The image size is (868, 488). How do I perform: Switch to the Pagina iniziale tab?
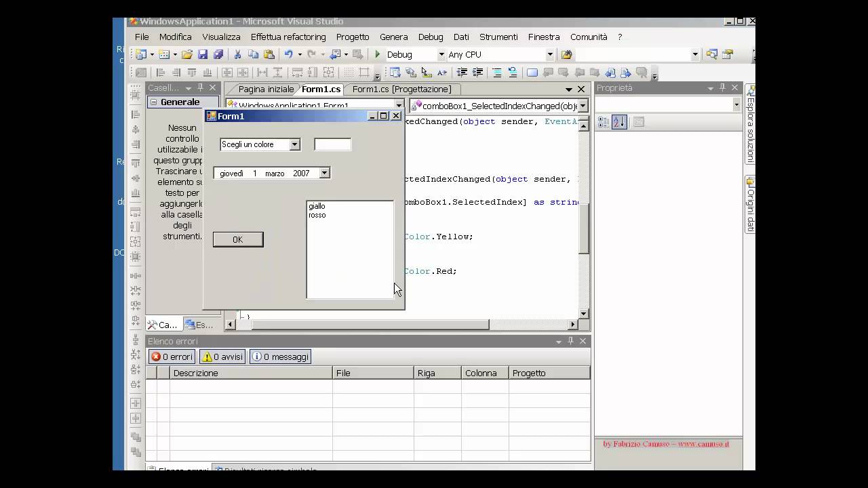click(x=266, y=89)
